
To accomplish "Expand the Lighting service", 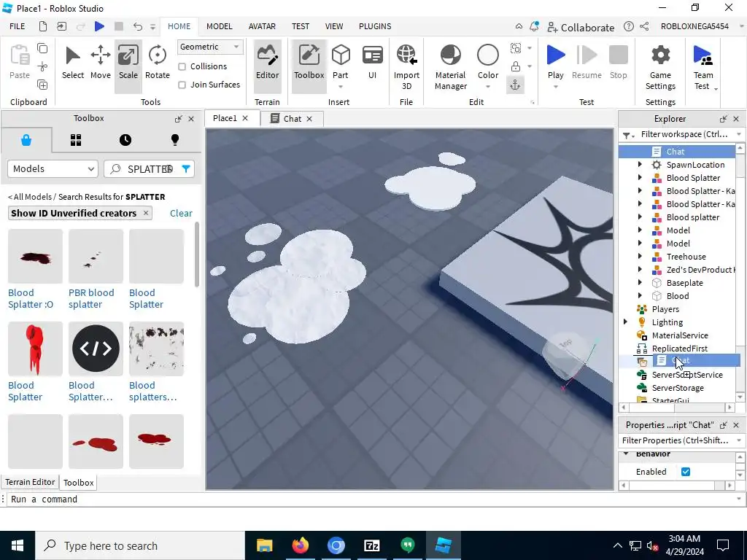I will click(625, 322).
